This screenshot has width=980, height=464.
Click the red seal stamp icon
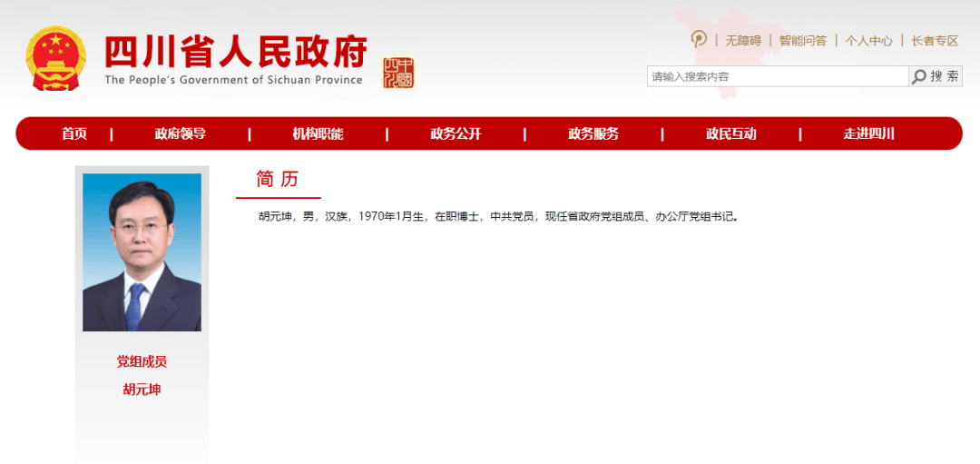pos(397,73)
